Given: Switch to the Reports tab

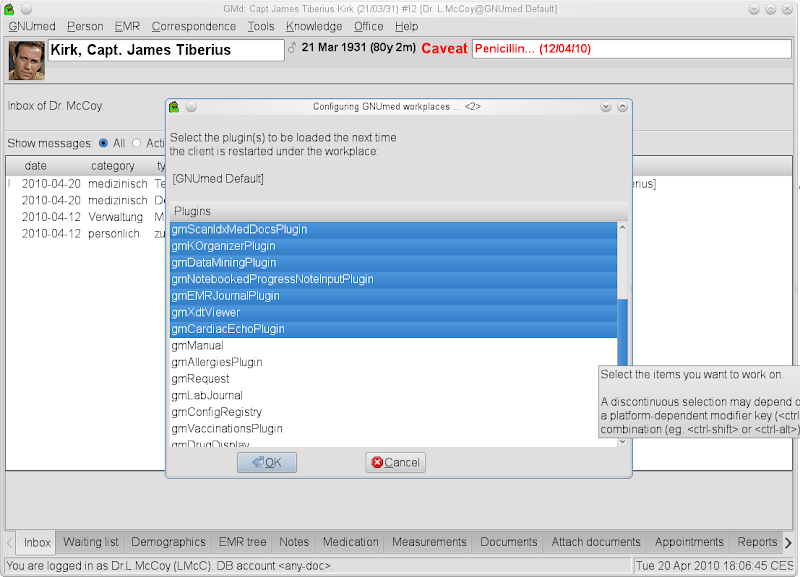Looking at the screenshot, I should pyautogui.click(x=757, y=542).
